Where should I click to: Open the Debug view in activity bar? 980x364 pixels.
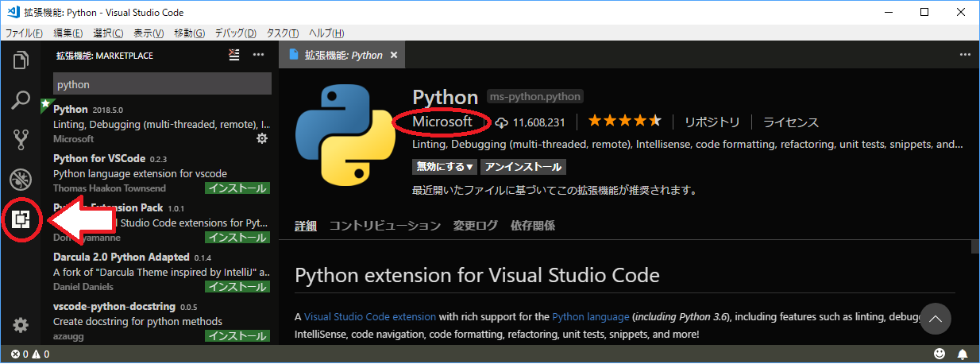pyautogui.click(x=21, y=180)
